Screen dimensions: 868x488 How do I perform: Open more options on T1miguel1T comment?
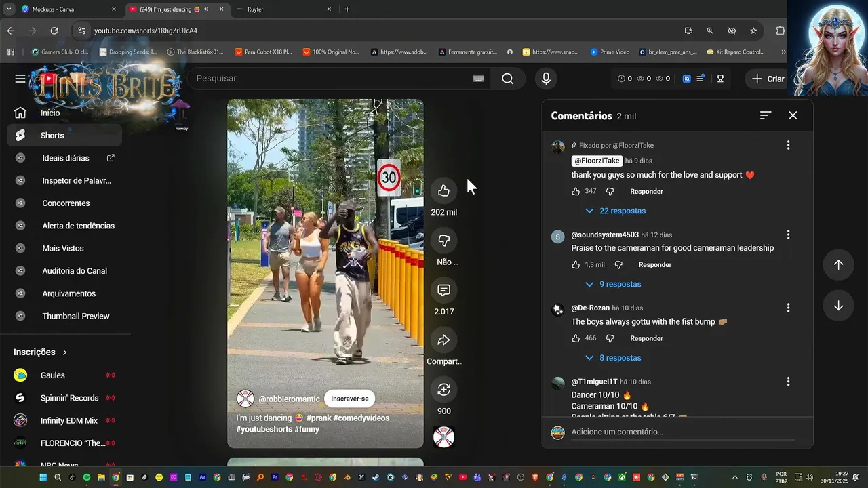[x=788, y=382]
